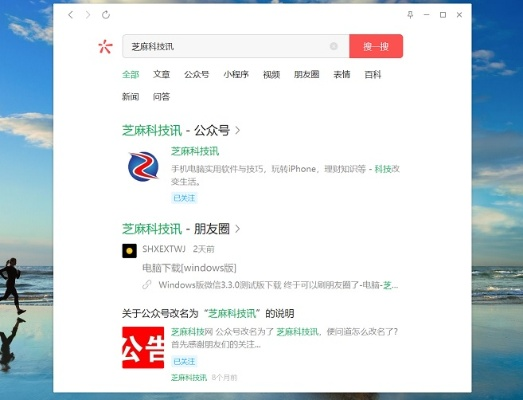This screenshot has width=523, height=400.
Task: Switch to the 新闻 tab
Action: click(x=130, y=97)
